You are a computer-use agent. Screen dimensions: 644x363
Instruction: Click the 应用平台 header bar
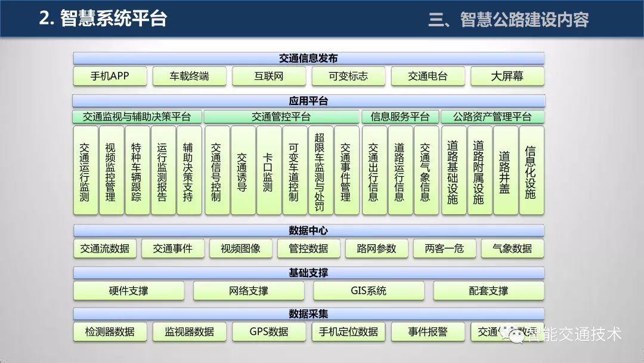[x=309, y=101]
